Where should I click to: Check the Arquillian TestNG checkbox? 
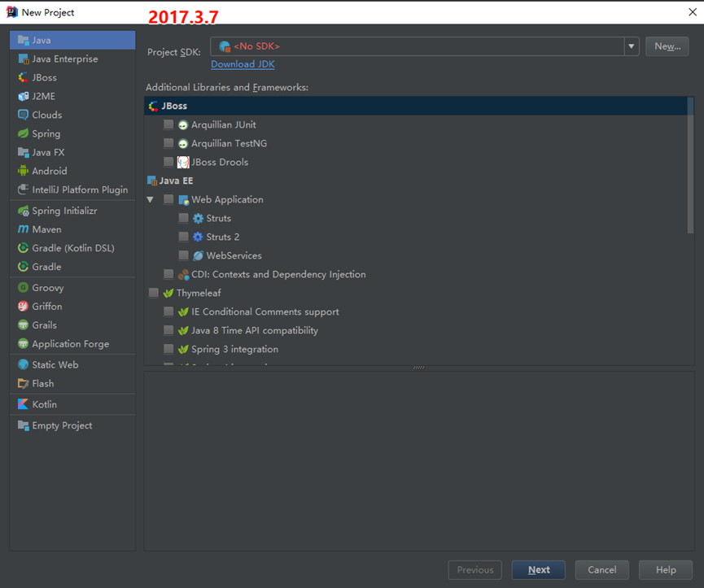point(168,143)
